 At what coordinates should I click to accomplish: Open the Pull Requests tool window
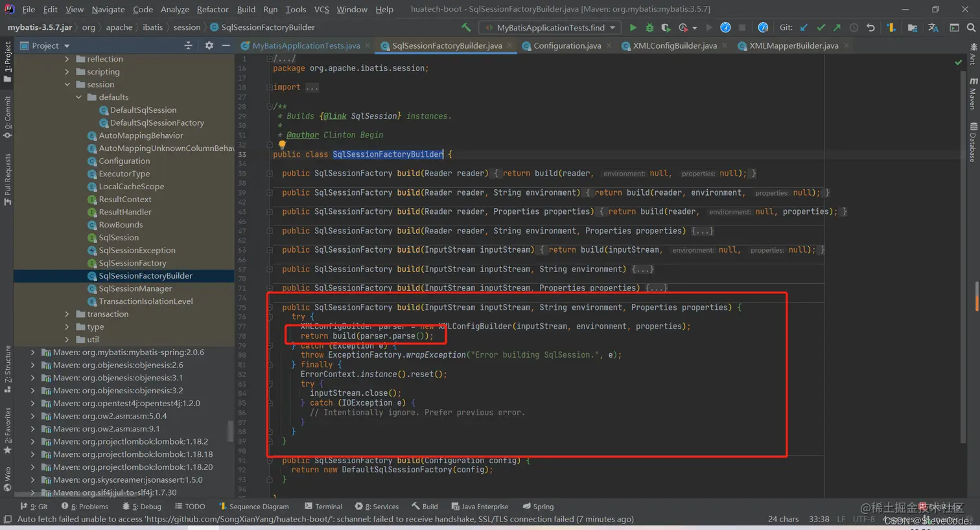coord(8,179)
